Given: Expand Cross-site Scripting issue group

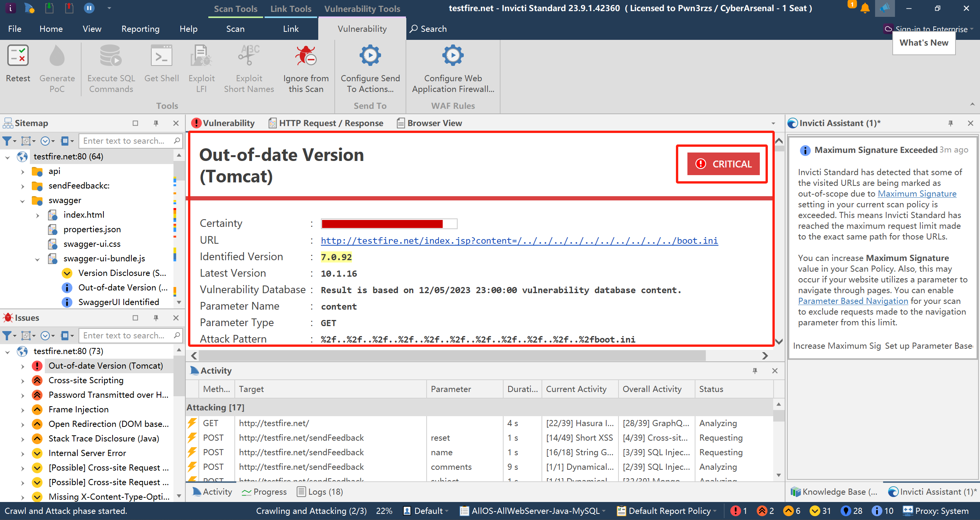Looking at the screenshot, I should [23, 381].
